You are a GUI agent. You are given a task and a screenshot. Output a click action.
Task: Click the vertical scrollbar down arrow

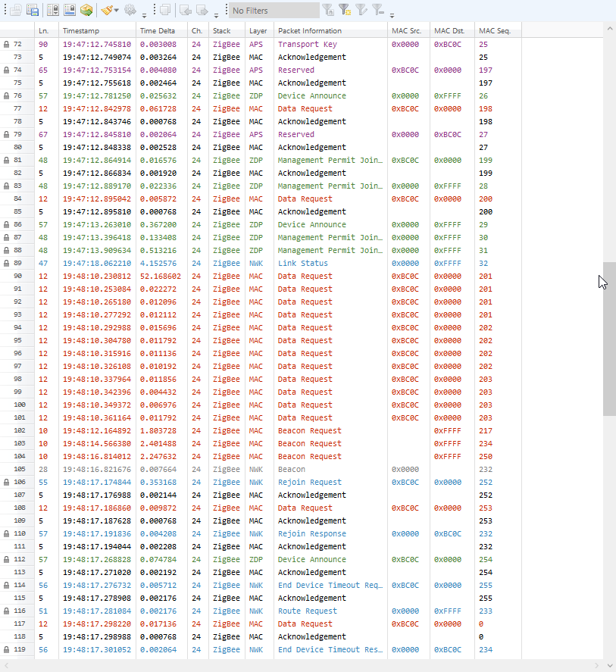(610, 666)
